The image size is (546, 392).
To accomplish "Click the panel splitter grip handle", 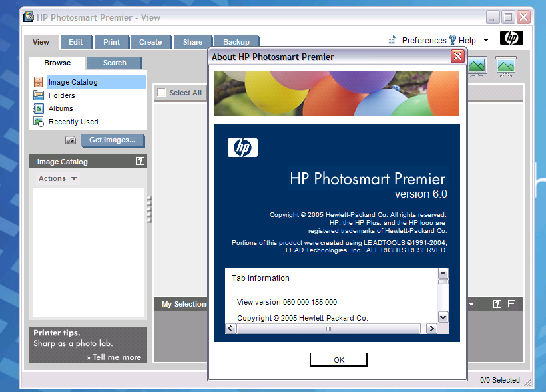I will click(x=150, y=209).
